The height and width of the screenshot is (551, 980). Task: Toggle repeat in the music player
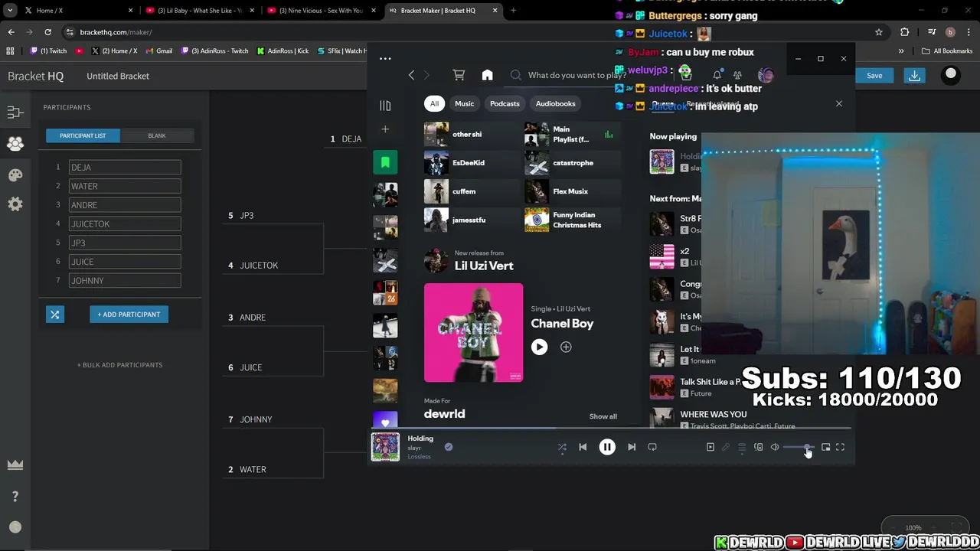tap(652, 447)
